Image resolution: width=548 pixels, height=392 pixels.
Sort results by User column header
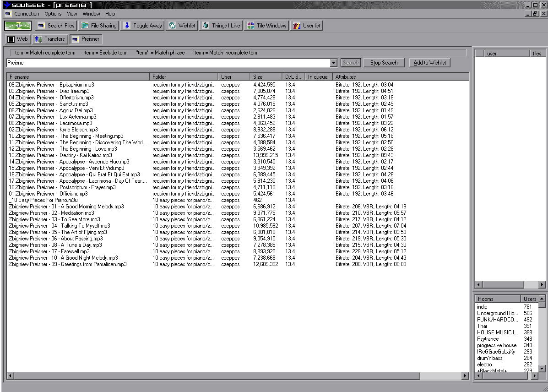tap(234, 76)
